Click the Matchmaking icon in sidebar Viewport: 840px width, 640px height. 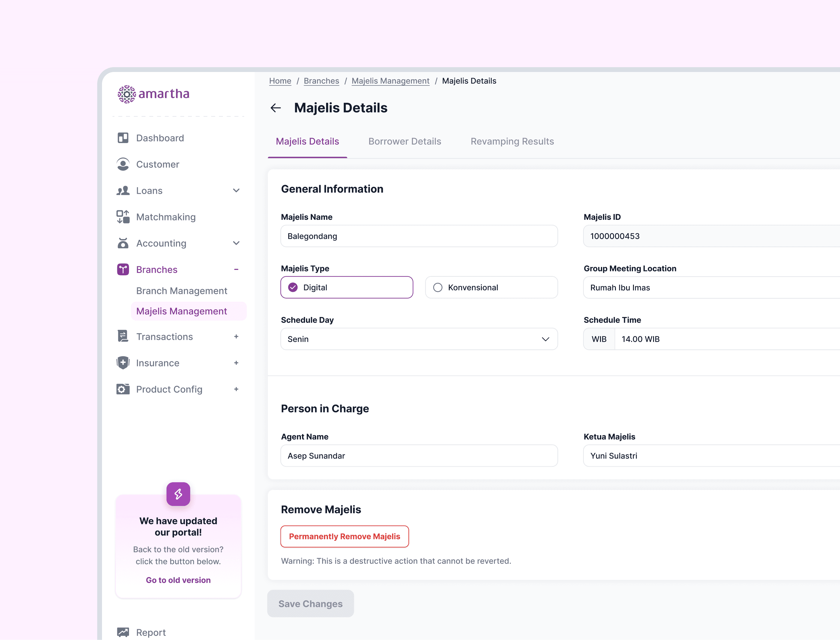[x=123, y=217]
